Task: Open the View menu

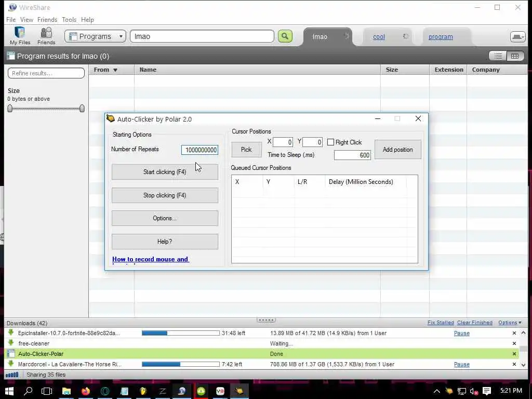Action: coord(26,20)
